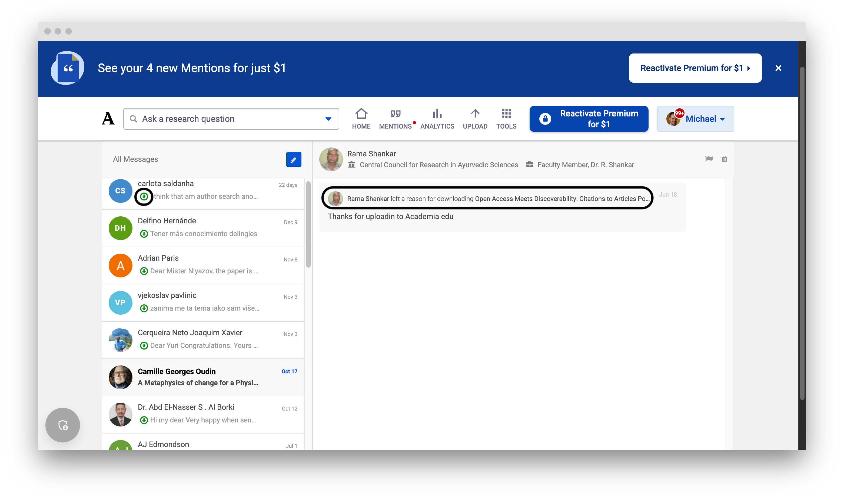Click the Ask a research question field
This screenshot has width=844, height=504.
tap(231, 119)
